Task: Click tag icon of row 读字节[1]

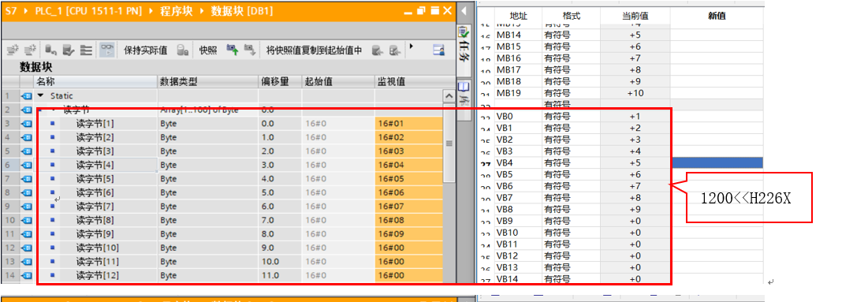Action: (x=27, y=124)
